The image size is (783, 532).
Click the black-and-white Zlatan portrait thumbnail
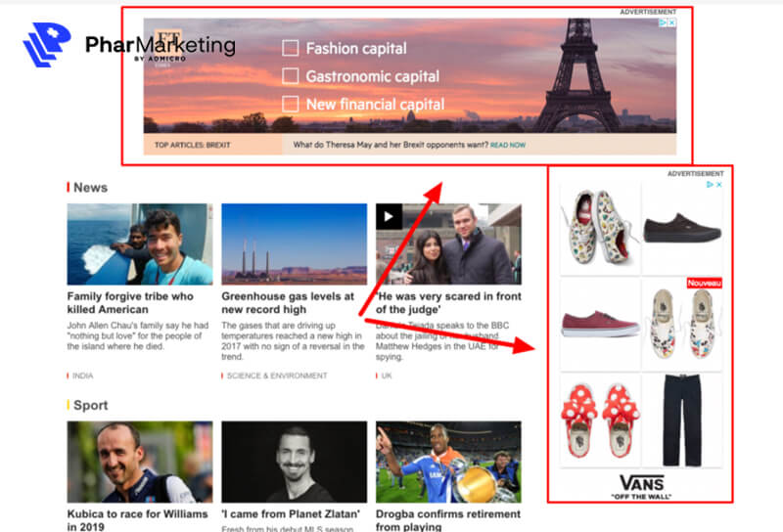pyautogui.click(x=295, y=462)
